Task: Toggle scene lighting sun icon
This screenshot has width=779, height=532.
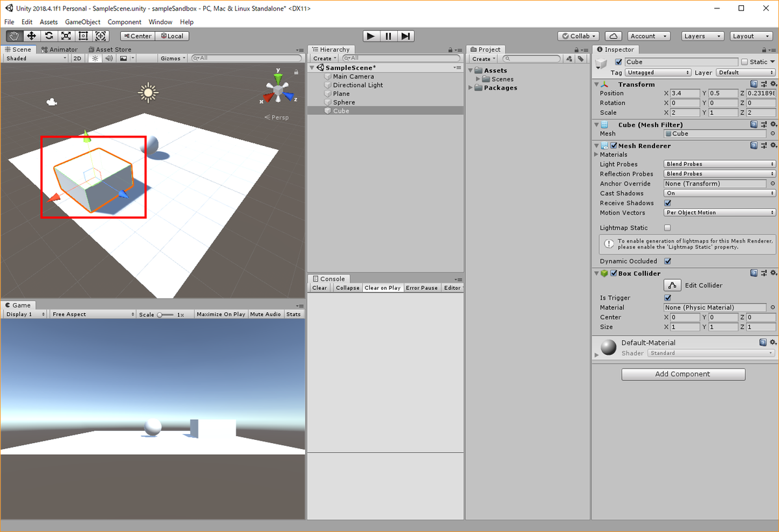Action: pyautogui.click(x=95, y=58)
